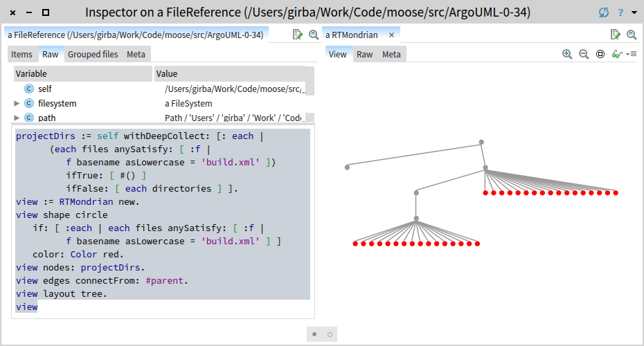Click the zoom out magnifier icon

click(x=584, y=54)
